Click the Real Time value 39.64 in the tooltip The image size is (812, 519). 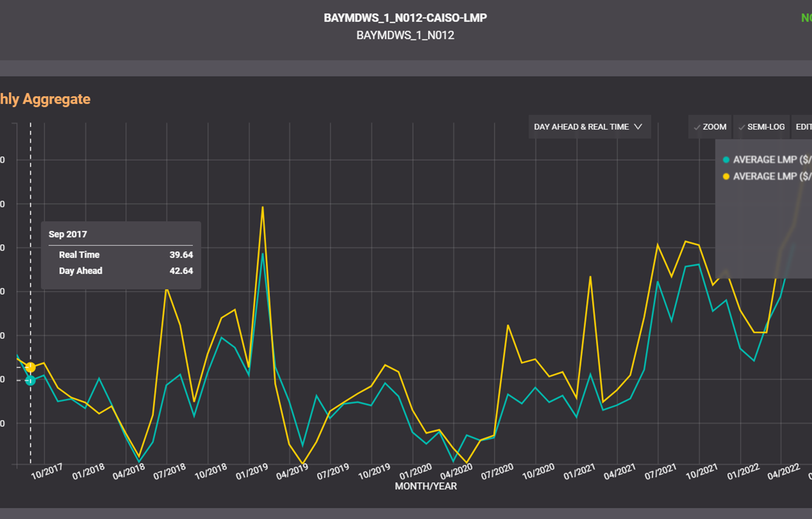pyautogui.click(x=181, y=255)
